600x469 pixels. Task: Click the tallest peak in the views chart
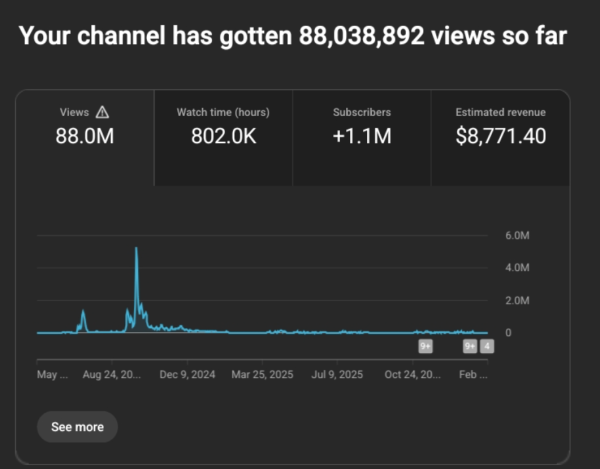[x=136, y=249]
